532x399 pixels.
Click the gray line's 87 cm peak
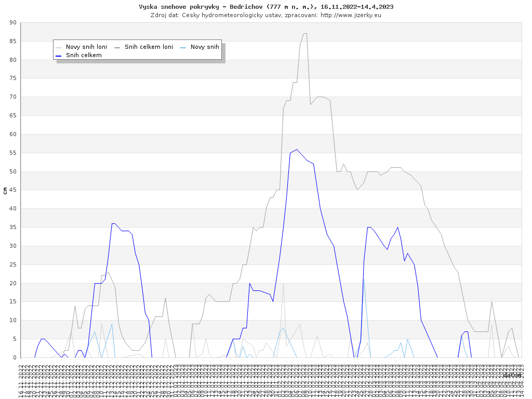(x=305, y=34)
